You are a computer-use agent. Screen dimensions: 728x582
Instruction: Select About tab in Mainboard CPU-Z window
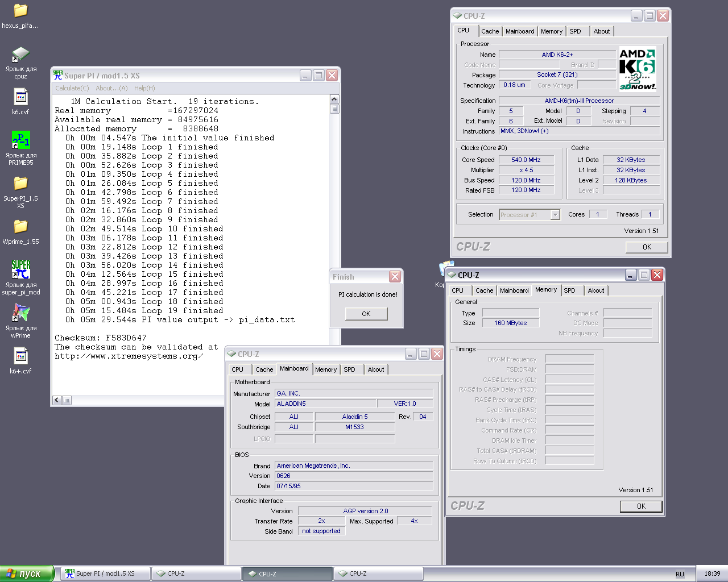click(x=376, y=369)
